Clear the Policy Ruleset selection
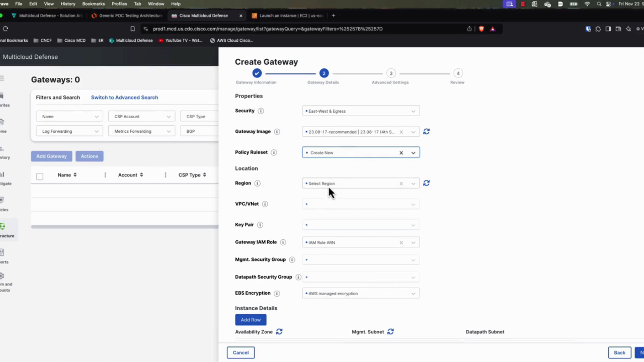Image resolution: width=644 pixels, height=362 pixels. [x=401, y=153]
